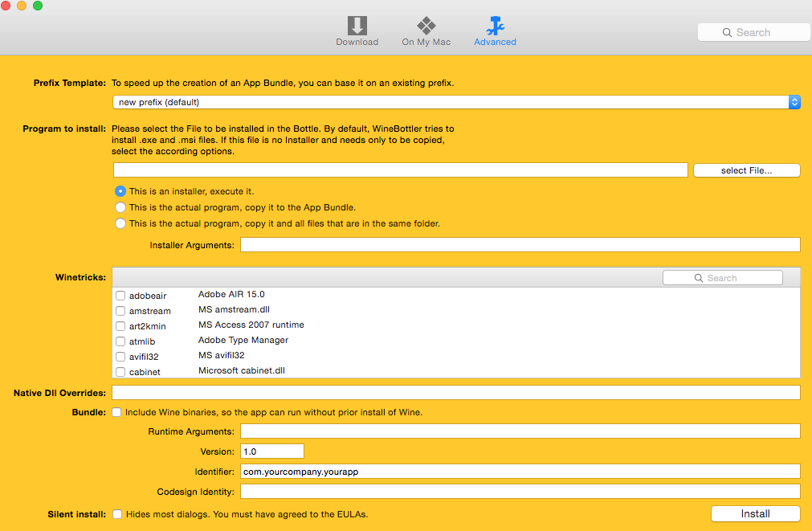Click the 'Bundle:' label

coord(88,412)
